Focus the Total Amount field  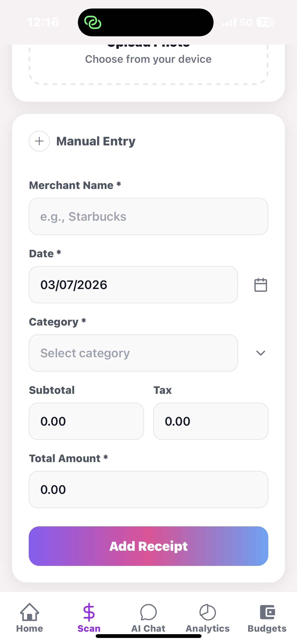[148, 490]
